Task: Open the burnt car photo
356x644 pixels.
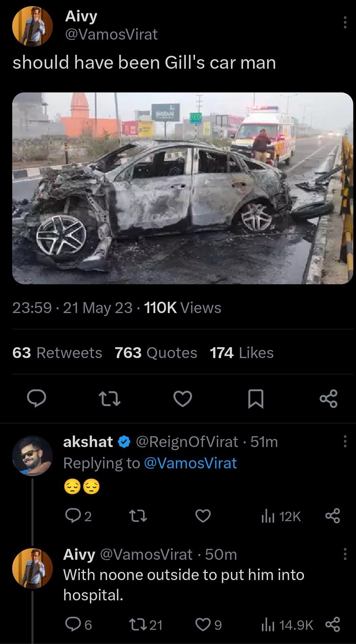Action: 183,188
